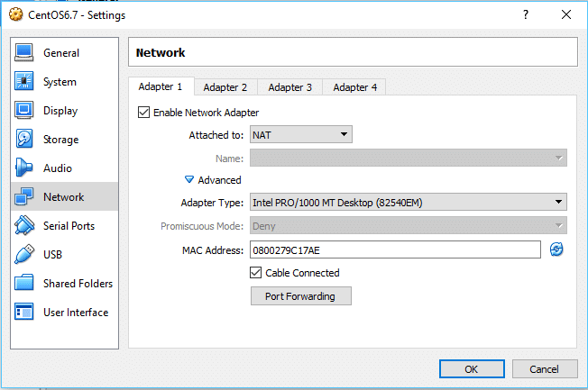Open the General settings icon
Image resolution: width=588 pixels, height=390 pixels.
(x=25, y=53)
